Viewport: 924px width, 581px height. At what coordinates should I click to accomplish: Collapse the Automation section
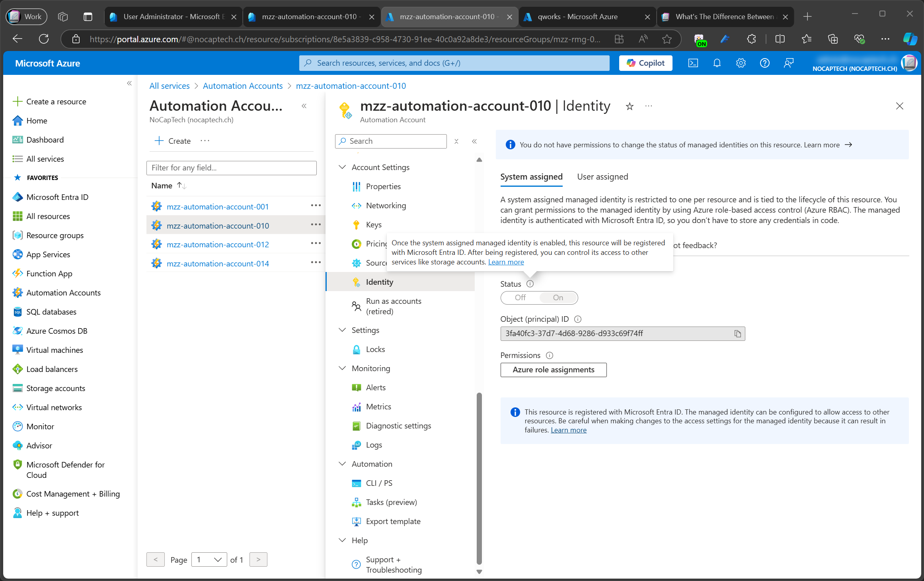click(342, 464)
